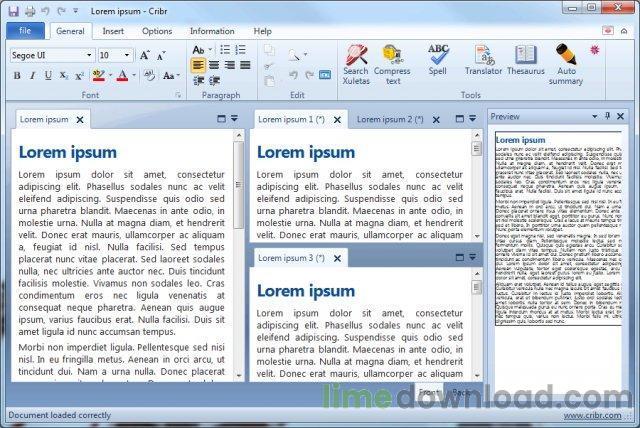Image resolution: width=640 pixels, height=428 pixels.
Task: Align paragraph to the left
Action: click(198, 65)
